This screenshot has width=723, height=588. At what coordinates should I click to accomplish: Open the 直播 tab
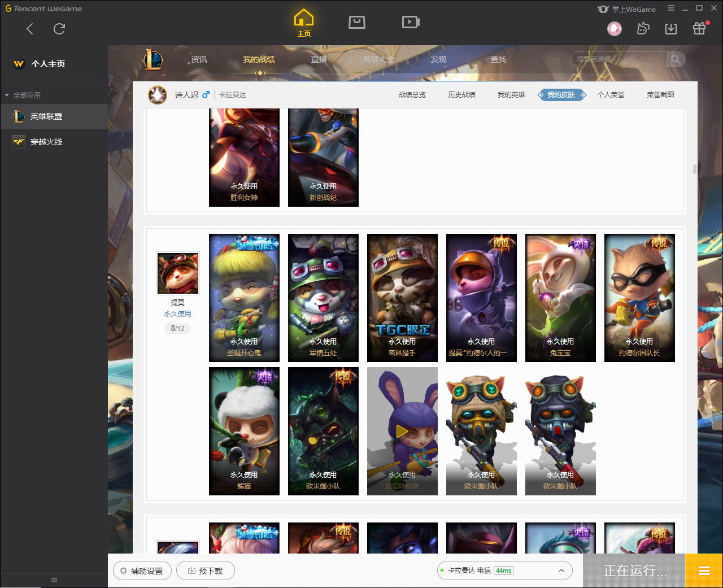319,59
